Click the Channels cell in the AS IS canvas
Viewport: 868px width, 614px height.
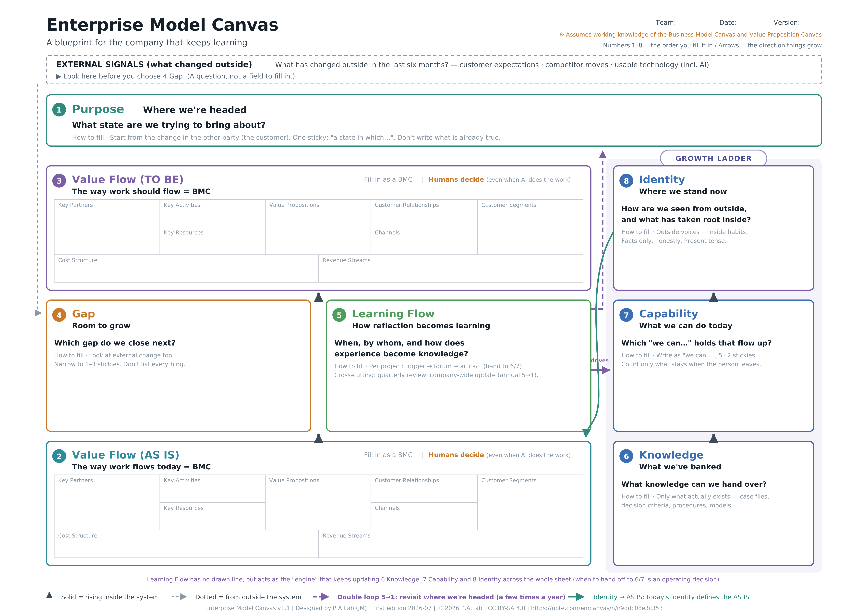[424, 516]
